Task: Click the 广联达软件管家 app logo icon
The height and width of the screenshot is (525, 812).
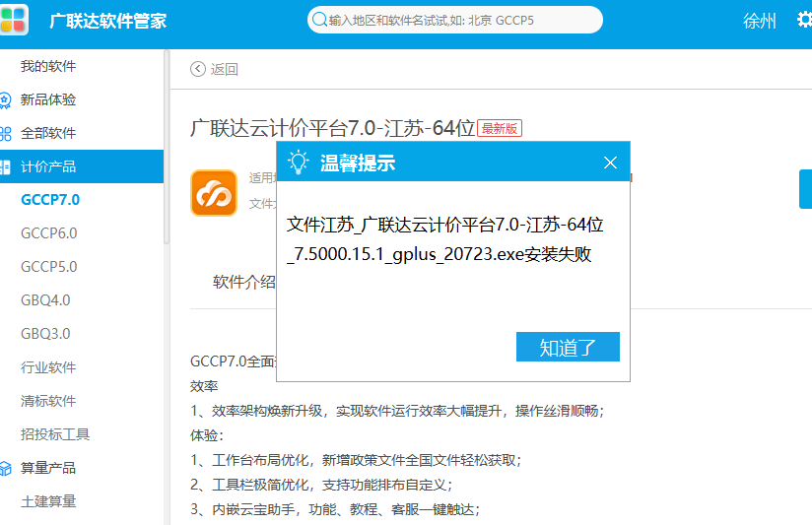Action: (14, 20)
